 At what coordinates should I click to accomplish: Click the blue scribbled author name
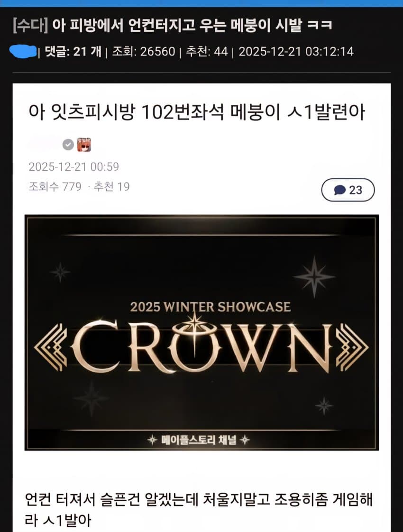click(23, 52)
